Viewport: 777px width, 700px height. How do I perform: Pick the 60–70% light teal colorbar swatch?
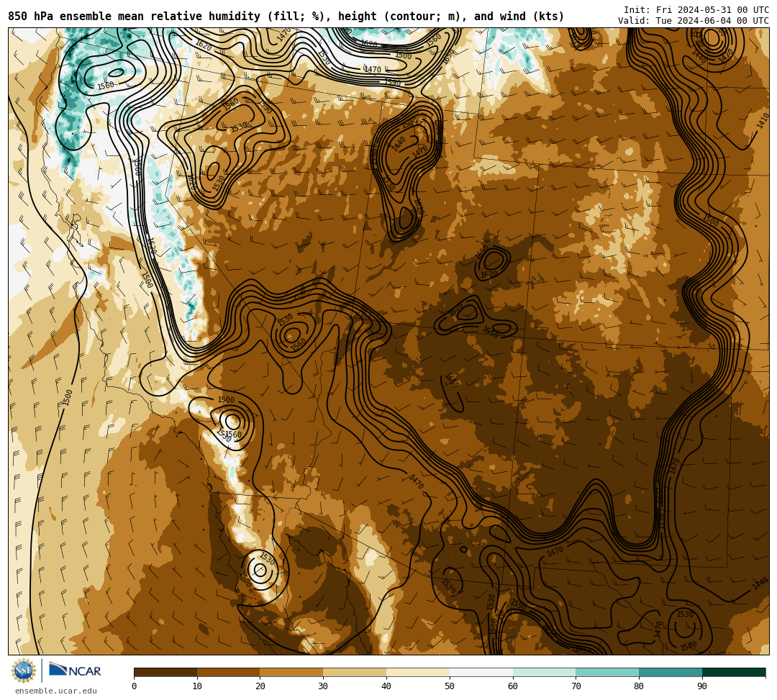[545, 672]
